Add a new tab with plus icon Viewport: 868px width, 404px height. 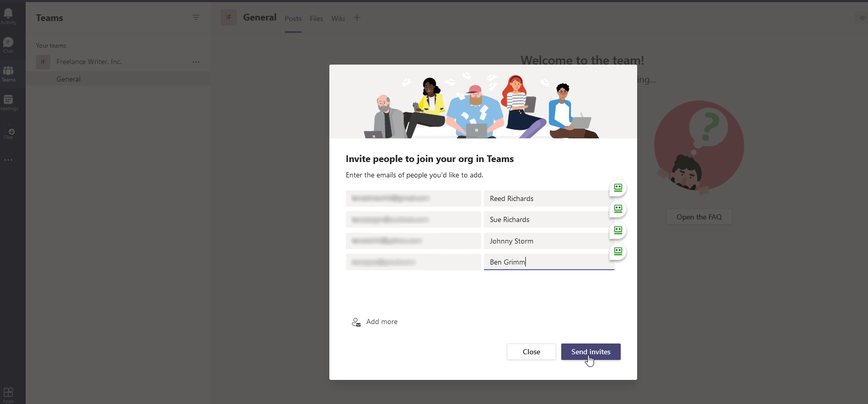(357, 17)
